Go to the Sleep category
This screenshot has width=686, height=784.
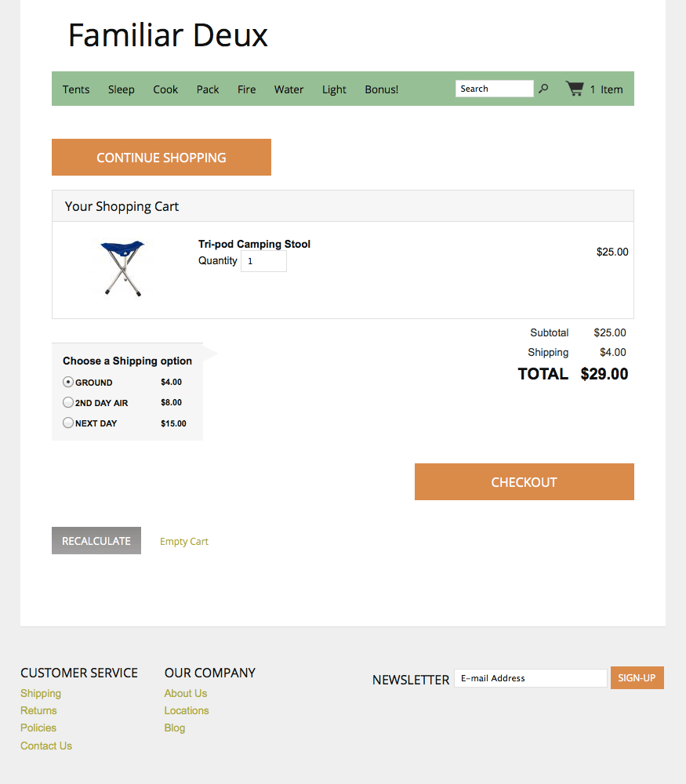coord(122,89)
